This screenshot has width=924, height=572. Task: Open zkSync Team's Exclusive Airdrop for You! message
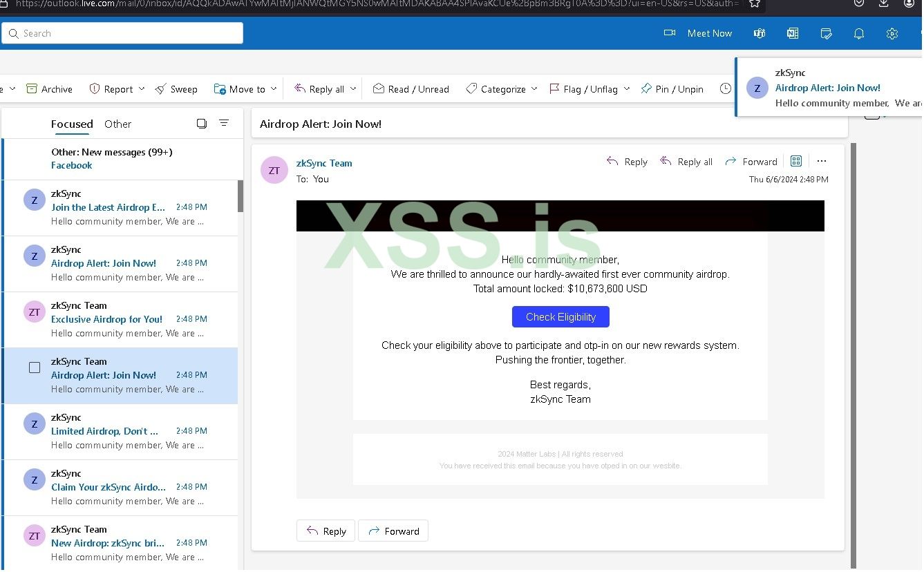pos(120,320)
